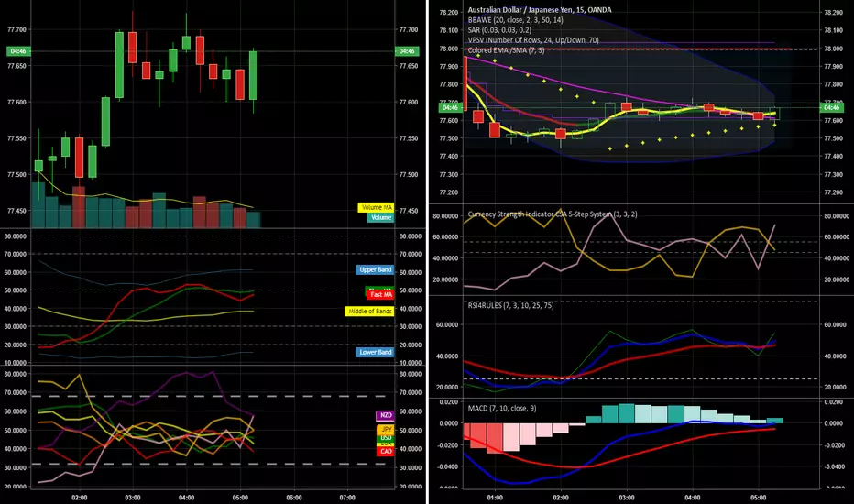This screenshot has height=504, width=854.
Task: Click 0.0200 on MACD pane's right scale
Action: click(x=833, y=402)
